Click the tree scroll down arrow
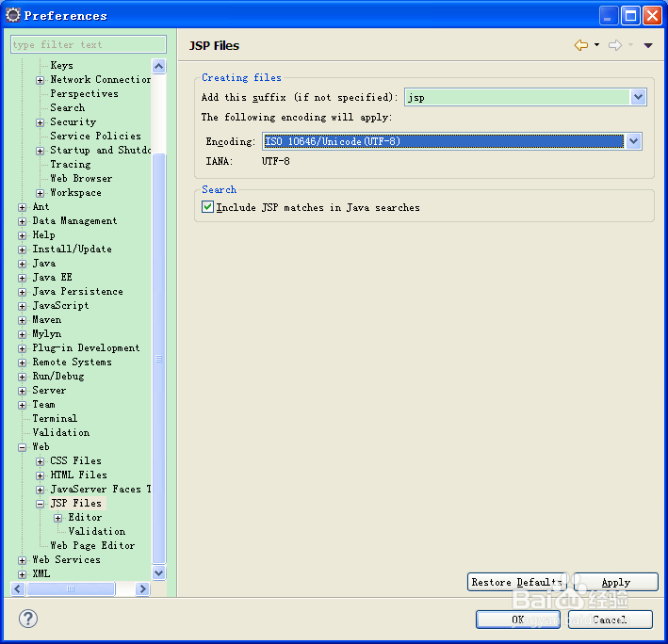 (x=158, y=573)
